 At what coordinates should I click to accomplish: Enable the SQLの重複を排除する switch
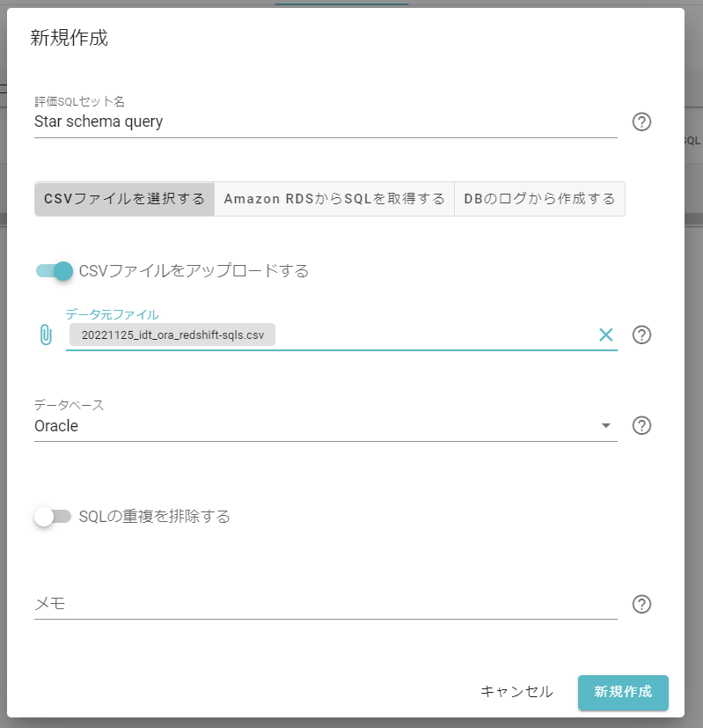pyautogui.click(x=53, y=516)
